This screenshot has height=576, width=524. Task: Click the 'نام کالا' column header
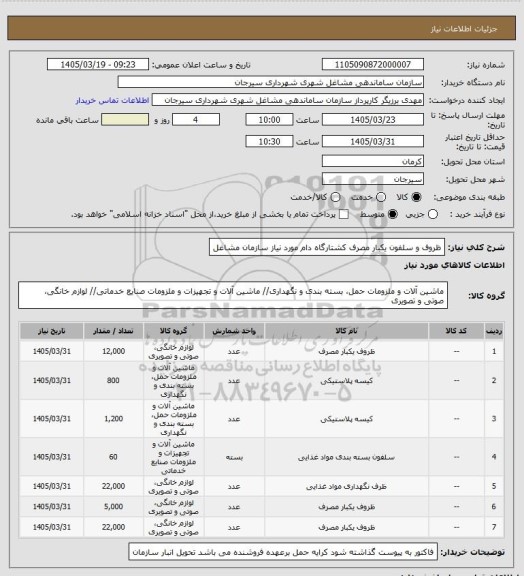[347, 331]
